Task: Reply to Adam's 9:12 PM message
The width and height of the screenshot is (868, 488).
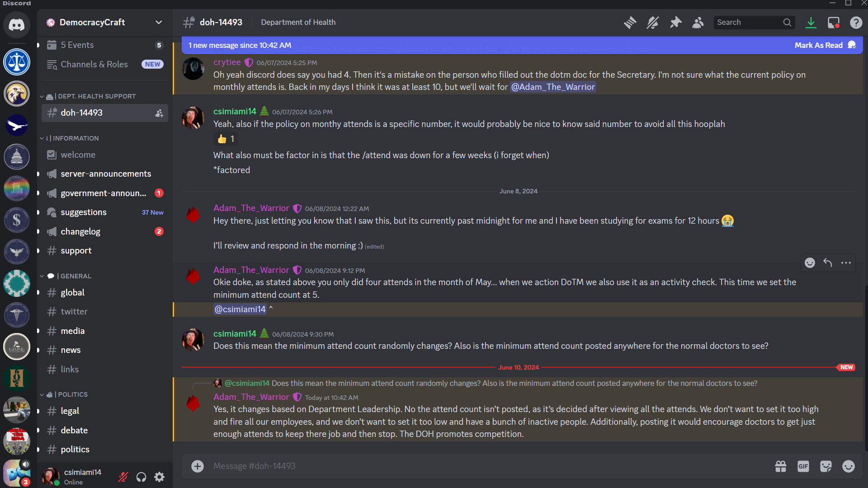Action: 828,263
